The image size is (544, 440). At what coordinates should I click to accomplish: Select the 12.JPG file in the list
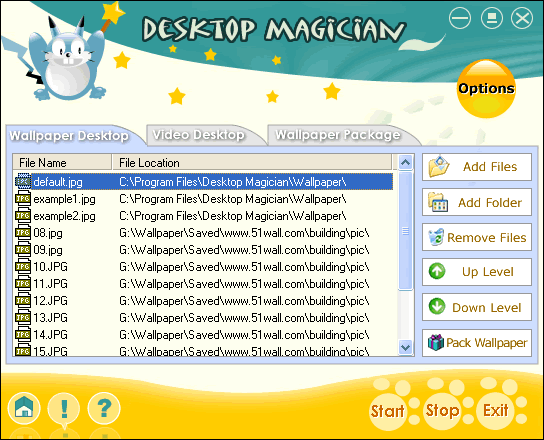(x=204, y=301)
